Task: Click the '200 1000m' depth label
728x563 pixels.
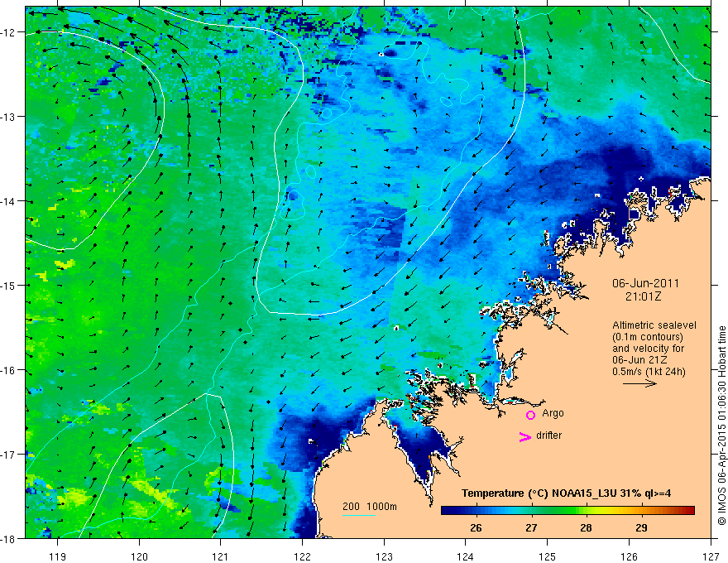Action: coord(370,507)
